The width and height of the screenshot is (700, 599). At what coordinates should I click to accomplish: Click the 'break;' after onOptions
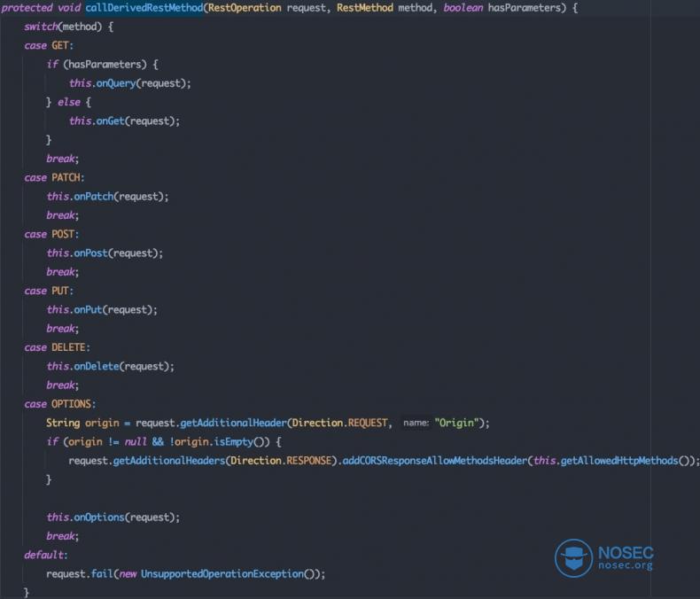[63, 536]
